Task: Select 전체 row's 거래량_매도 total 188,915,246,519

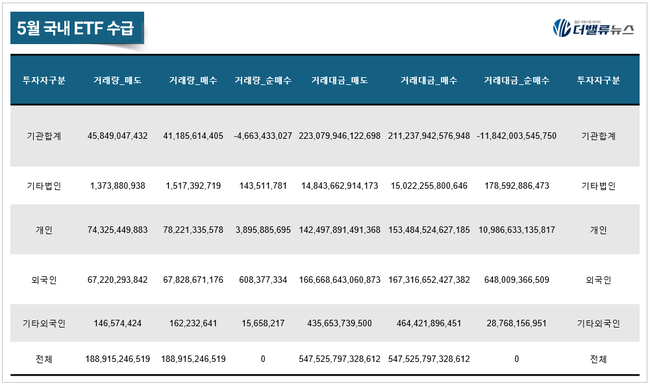Action: [117, 359]
